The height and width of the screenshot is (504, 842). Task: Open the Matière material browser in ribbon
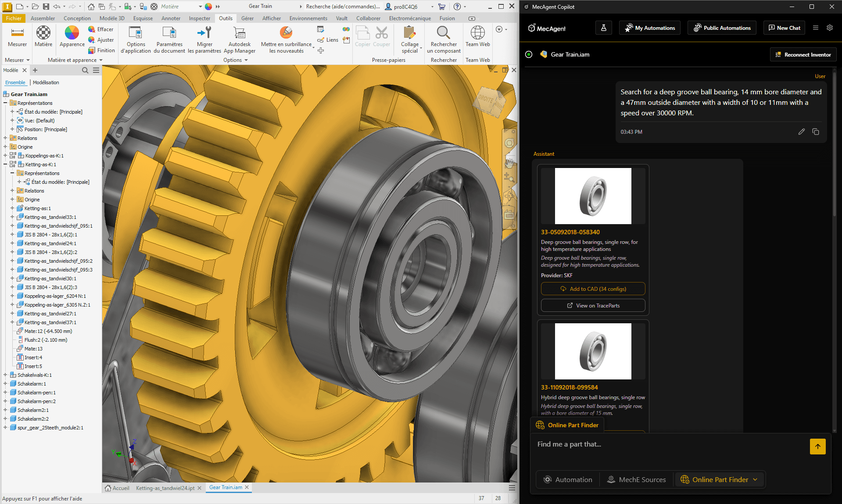click(x=43, y=36)
